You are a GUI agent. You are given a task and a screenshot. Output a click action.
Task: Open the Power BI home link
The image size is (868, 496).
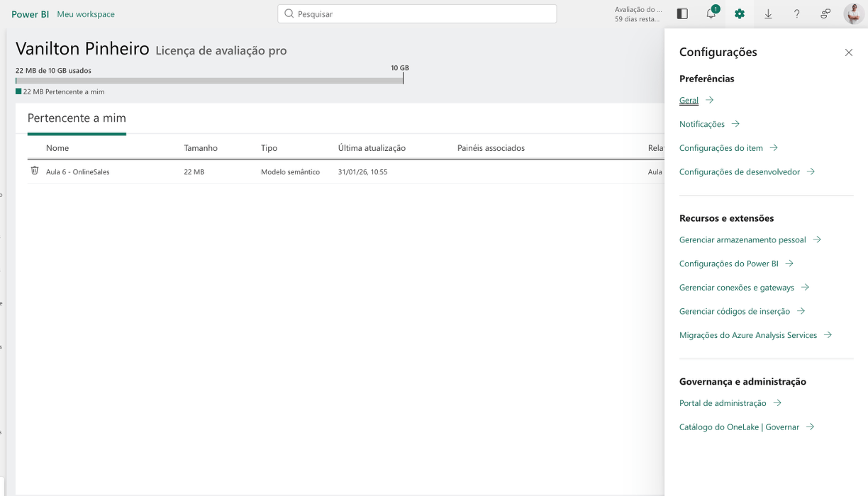point(30,14)
